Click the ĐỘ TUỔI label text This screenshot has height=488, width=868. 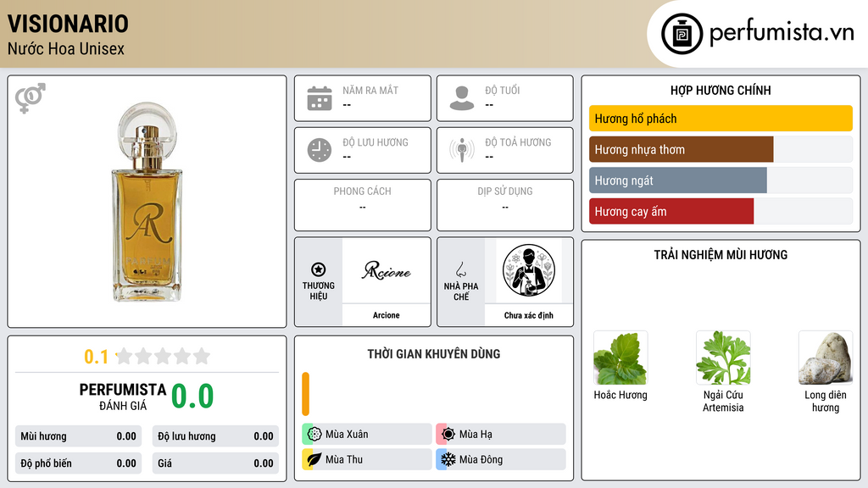click(x=502, y=90)
